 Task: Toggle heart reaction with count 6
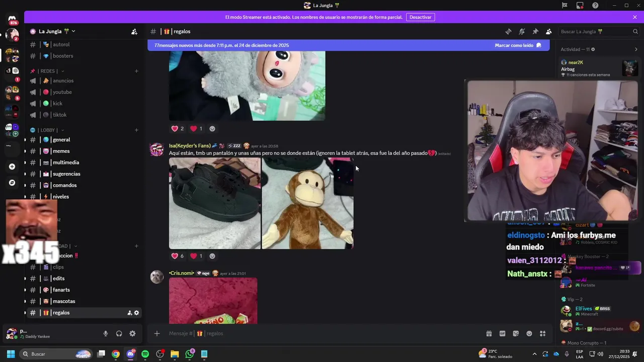pos(178,256)
